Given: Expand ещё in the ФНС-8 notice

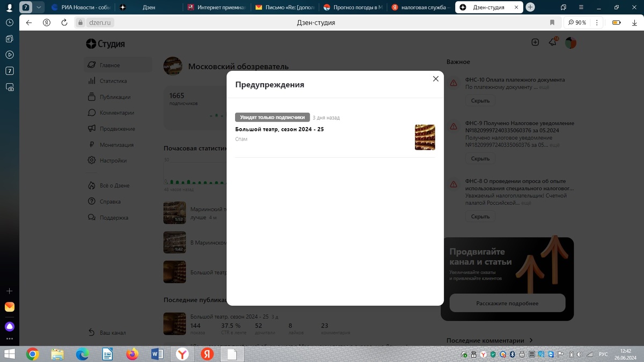Looking at the screenshot, I should click(x=526, y=203).
